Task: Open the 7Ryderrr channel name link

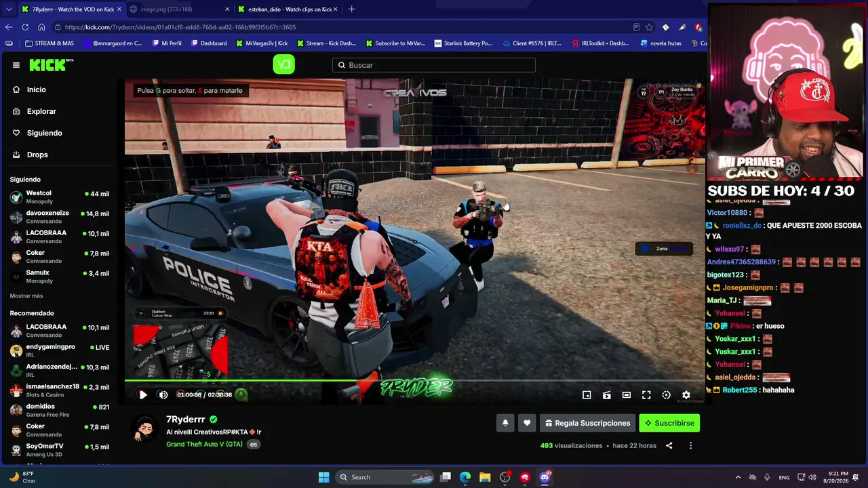Action: point(186,420)
